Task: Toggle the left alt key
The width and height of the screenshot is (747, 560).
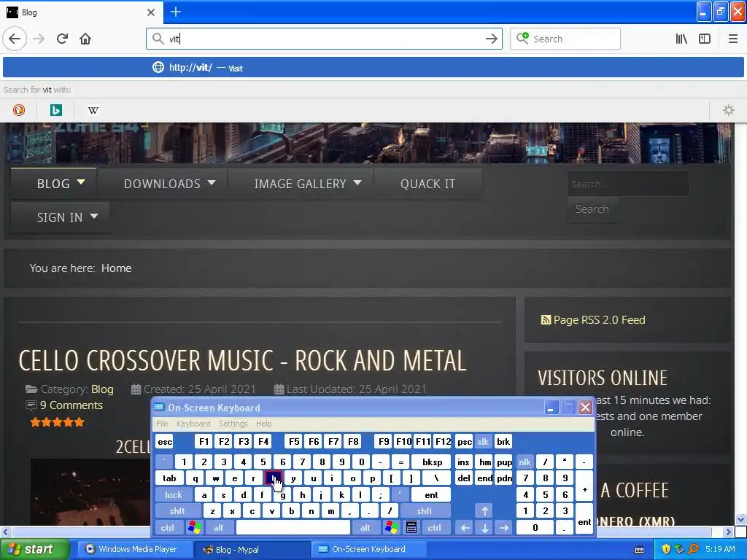Action: [218, 528]
